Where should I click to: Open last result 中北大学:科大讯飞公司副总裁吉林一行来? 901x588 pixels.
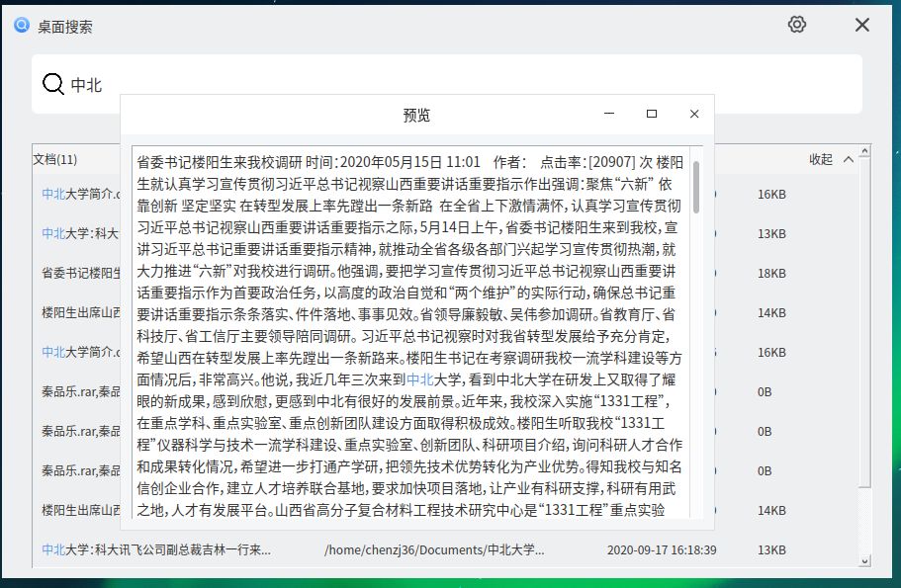click(156, 549)
